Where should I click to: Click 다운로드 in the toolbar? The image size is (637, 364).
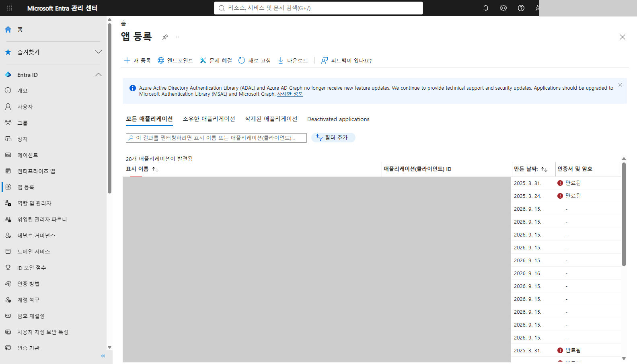point(293,60)
